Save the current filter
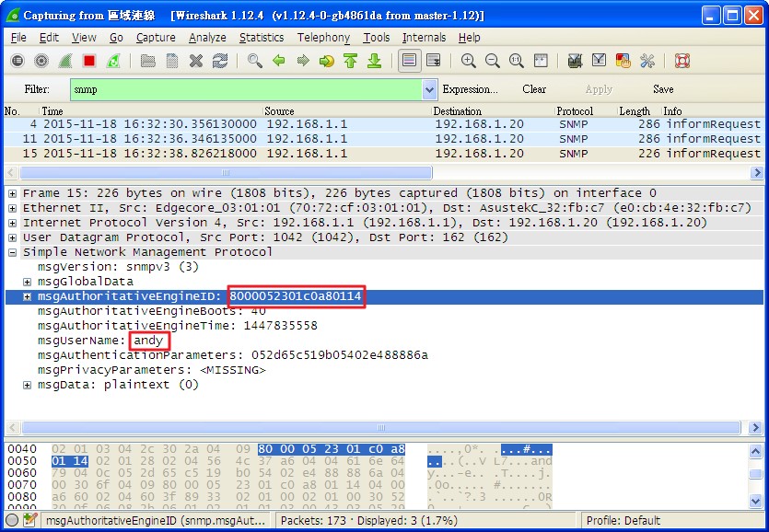The image size is (769, 532). [663, 89]
